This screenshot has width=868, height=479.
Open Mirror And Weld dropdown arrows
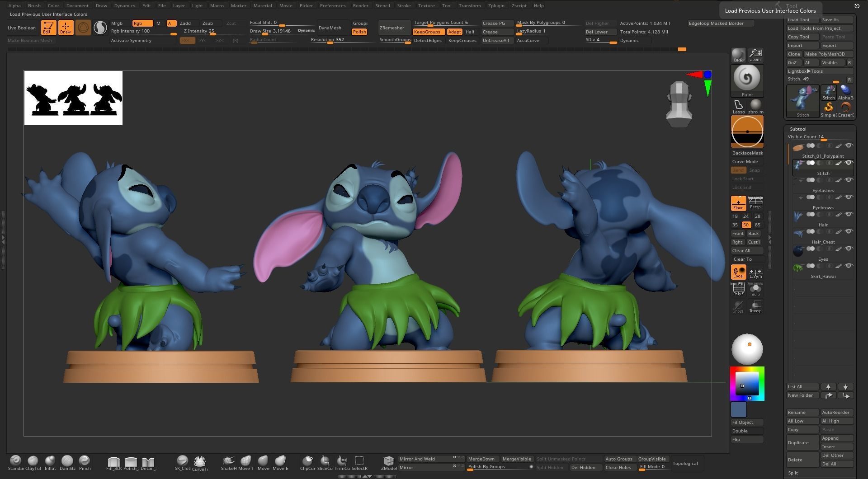(458, 458)
